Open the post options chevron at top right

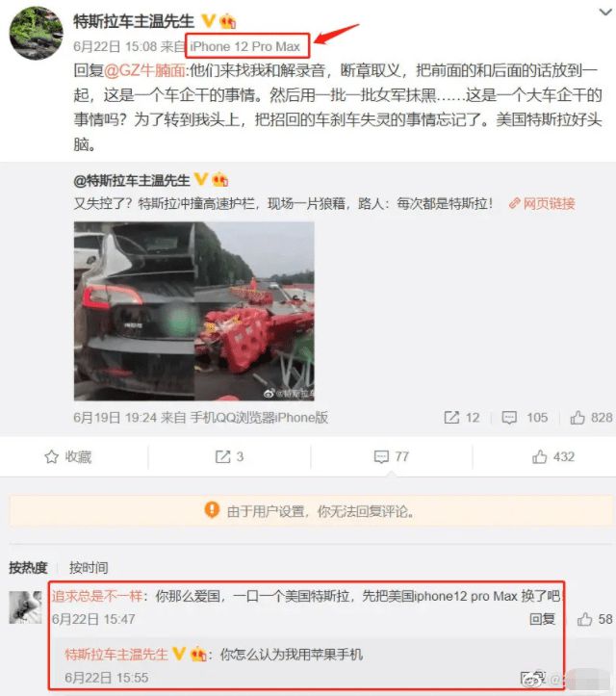tap(605, 12)
